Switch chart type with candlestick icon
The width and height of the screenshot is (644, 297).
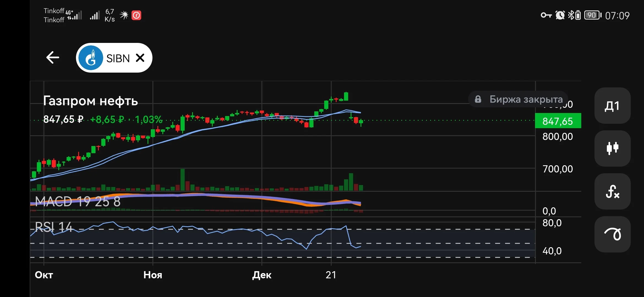click(612, 148)
